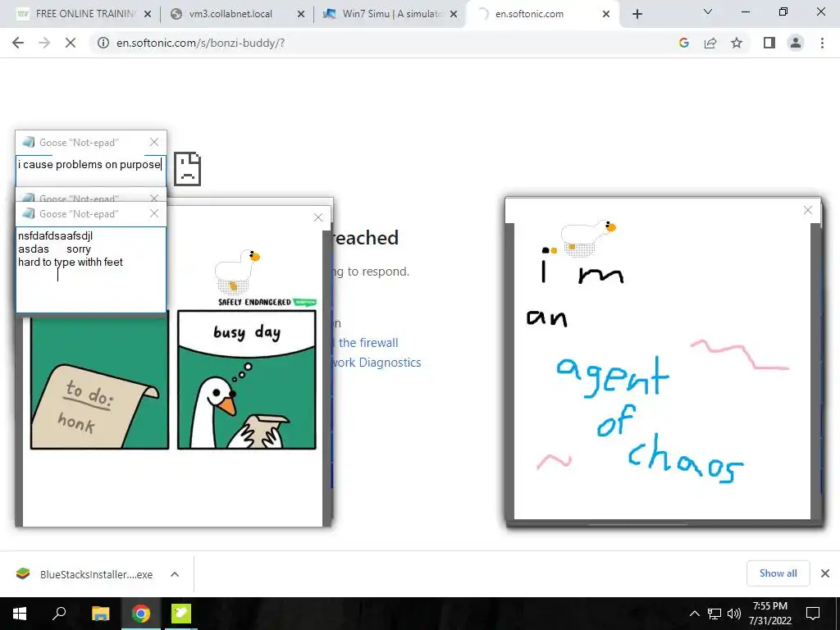Image resolution: width=840 pixels, height=630 pixels.
Task: Click the 'hard to type withh feet' text area
Action: pyautogui.click(x=90, y=269)
